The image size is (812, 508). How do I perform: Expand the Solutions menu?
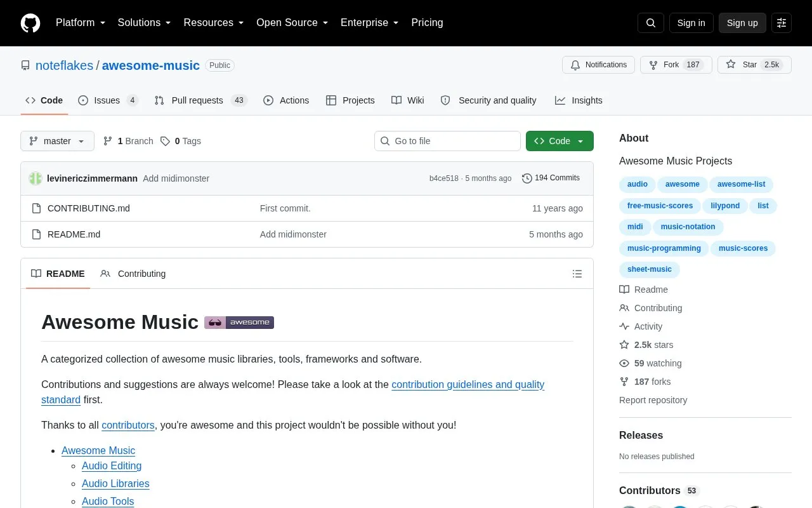pyautogui.click(x=145, y=23)
